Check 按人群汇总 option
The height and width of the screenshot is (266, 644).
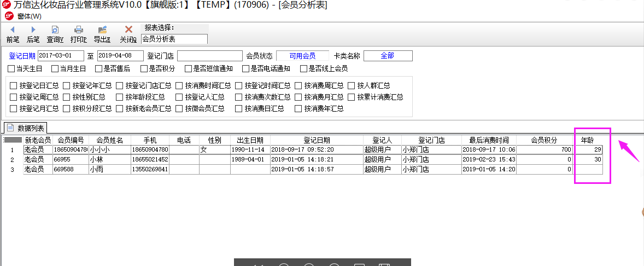pos(351,85)
